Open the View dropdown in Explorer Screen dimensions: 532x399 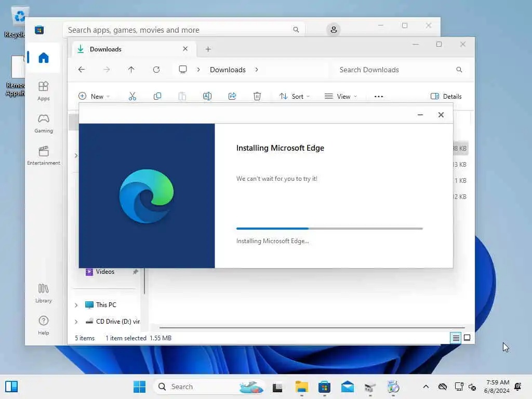tap(341, 96)
